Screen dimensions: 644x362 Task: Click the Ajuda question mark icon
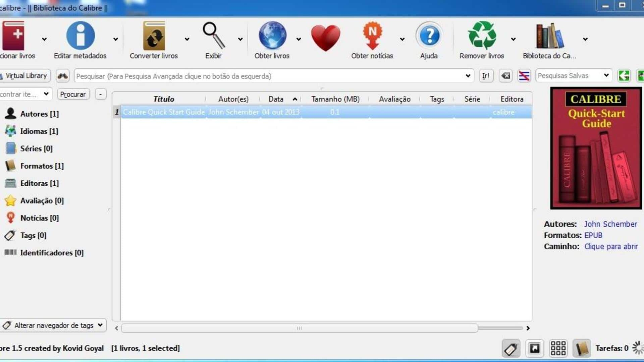pos(429,36)
